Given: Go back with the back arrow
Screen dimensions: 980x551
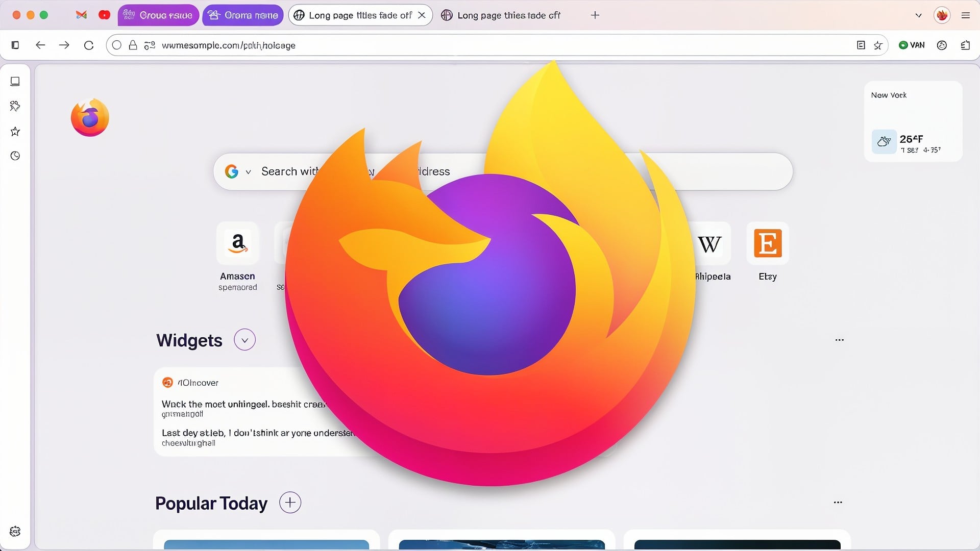Looking at the screenshot, I should [40, 45].
